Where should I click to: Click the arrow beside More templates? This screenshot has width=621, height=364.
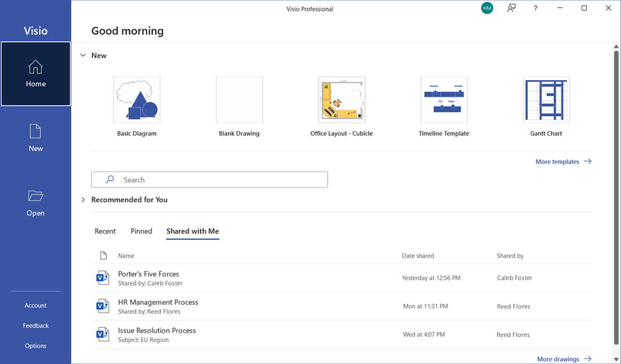click(587, 162)
